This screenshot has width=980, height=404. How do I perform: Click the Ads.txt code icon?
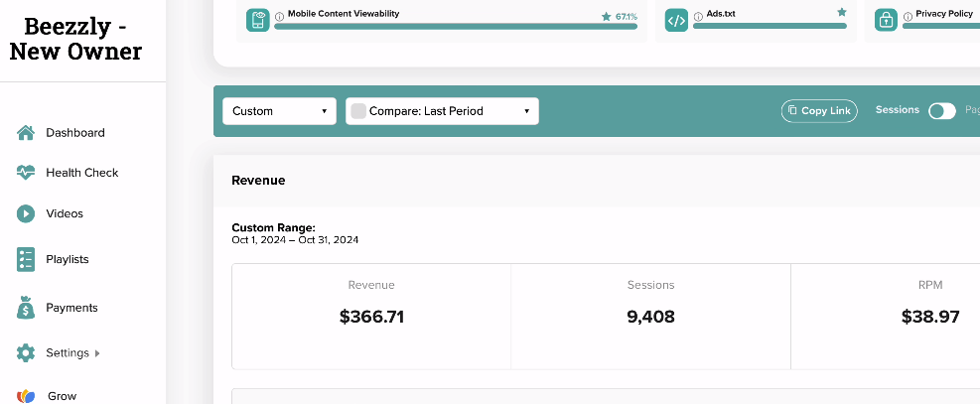click(x=676, y=20)
